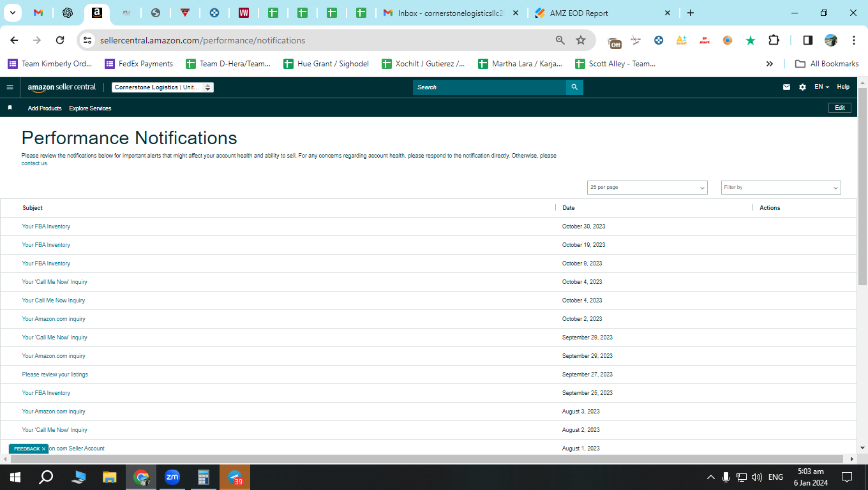Show more bookmarks with the double chevron
This screenshot has width=868, height=490.
[x=770, y=64]
